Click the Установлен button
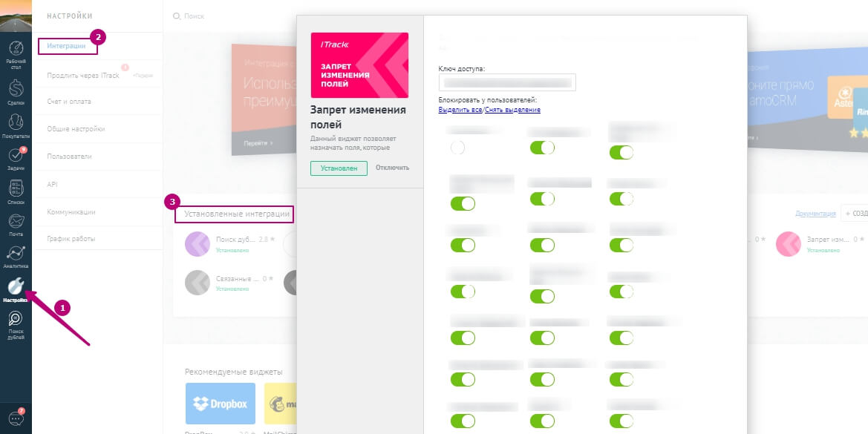This screenshot has width=868, height=434. pos(339,168)
